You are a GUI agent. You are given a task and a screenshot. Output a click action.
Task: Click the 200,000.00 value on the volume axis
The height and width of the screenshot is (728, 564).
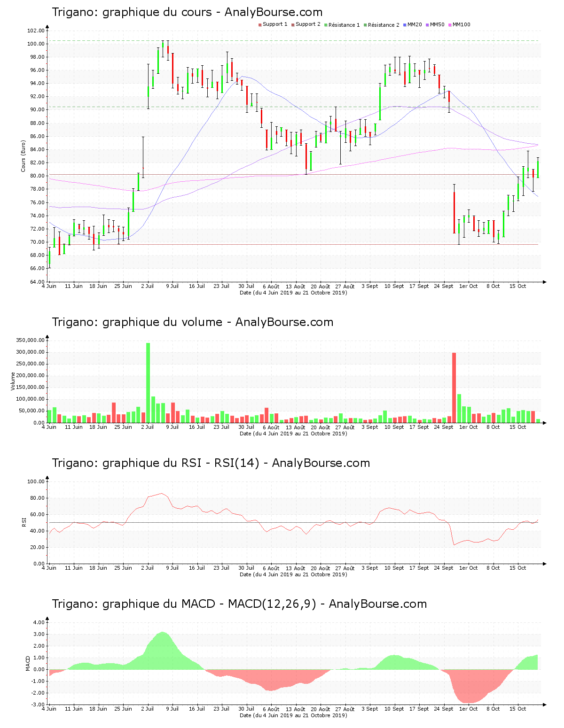(x=31, y=376)
